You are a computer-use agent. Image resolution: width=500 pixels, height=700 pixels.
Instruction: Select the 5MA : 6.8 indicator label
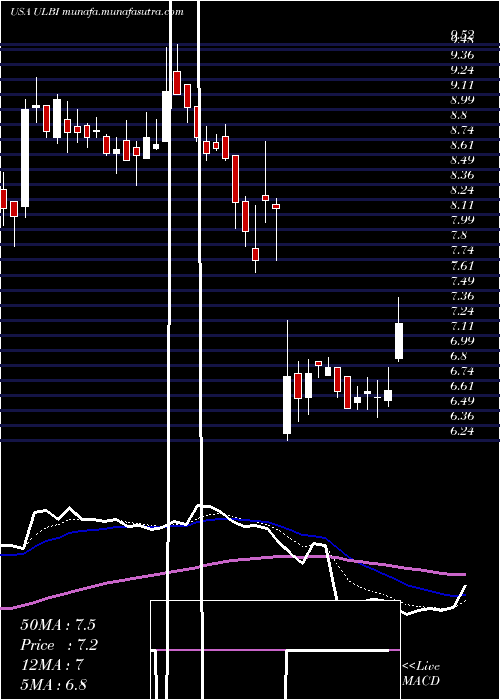click(54, 684)
